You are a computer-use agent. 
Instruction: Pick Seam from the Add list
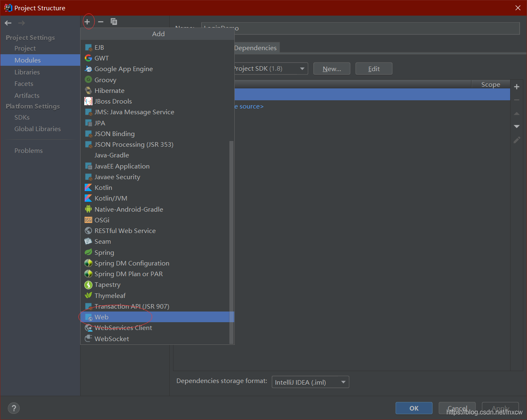pyautogui.click(x=157, y=241)
